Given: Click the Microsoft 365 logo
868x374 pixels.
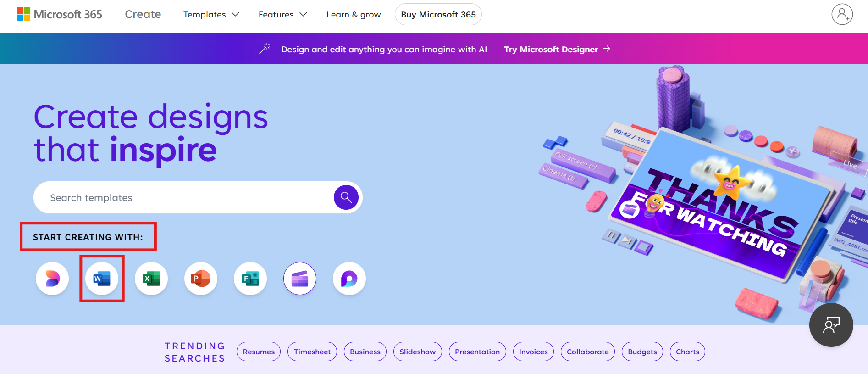Looking at the screenshot, I should pos(59,14).
